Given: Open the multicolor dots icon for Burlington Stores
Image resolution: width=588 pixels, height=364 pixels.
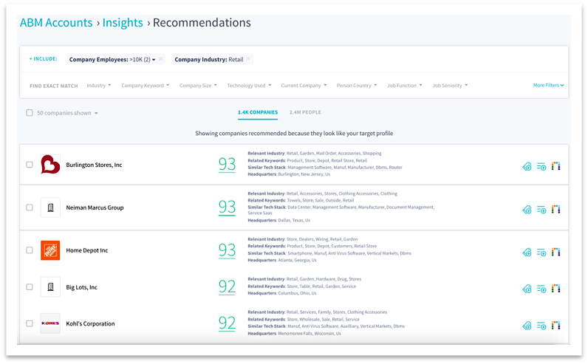Looking at the screenshot, I should 555,165.
